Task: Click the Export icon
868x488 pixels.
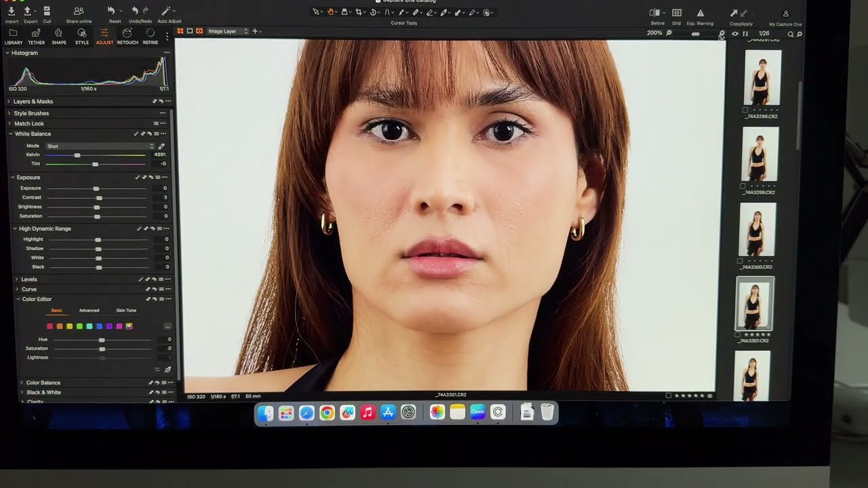Action: click(28, 12)
